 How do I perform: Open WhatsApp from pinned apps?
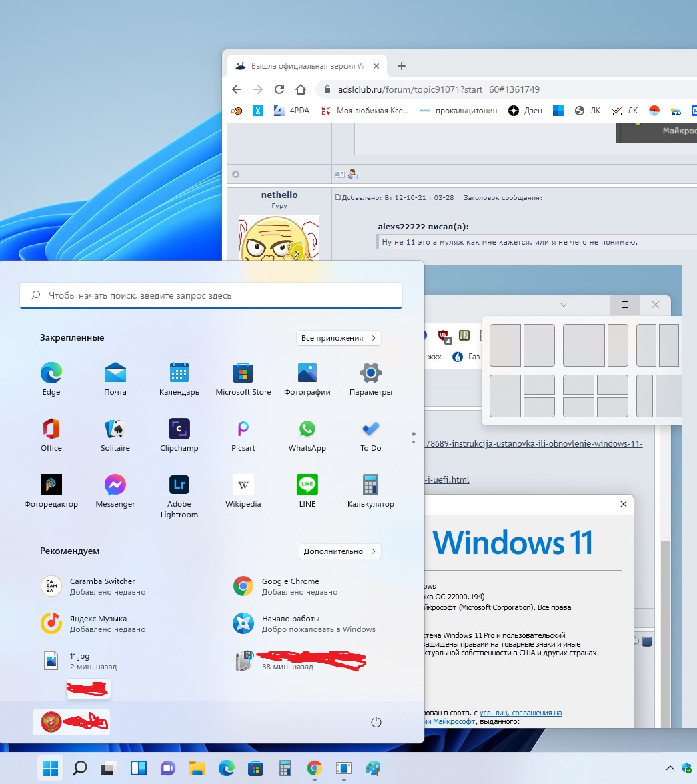pyautogui.click(x=307, y=435)
